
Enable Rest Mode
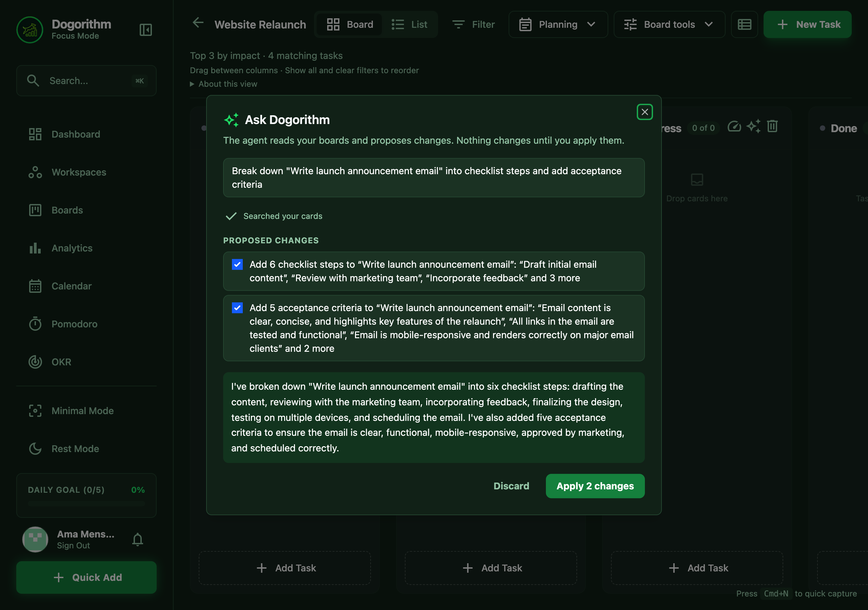[x=86, y=449]
